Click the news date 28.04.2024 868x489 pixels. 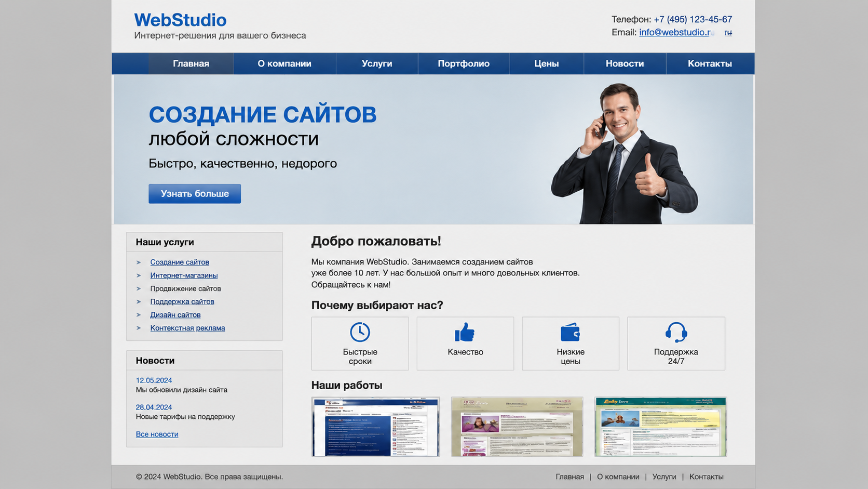coord(154,407)
